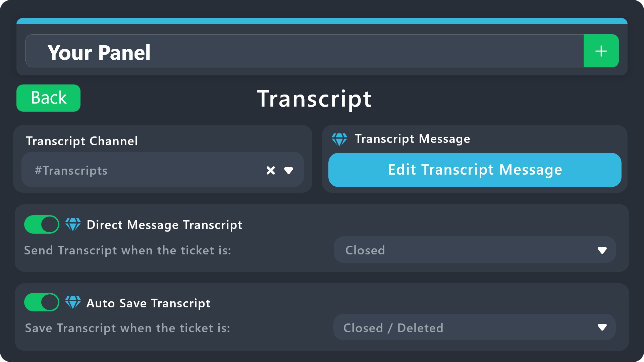
Task: Click the Transcript page heading
Action: coord(314,99)
